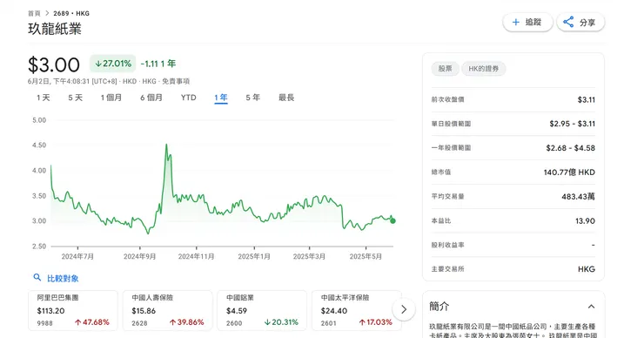The image size is (644, 338).
Task: Click the magnifier icon beside 比較對象
Action: 37,278
